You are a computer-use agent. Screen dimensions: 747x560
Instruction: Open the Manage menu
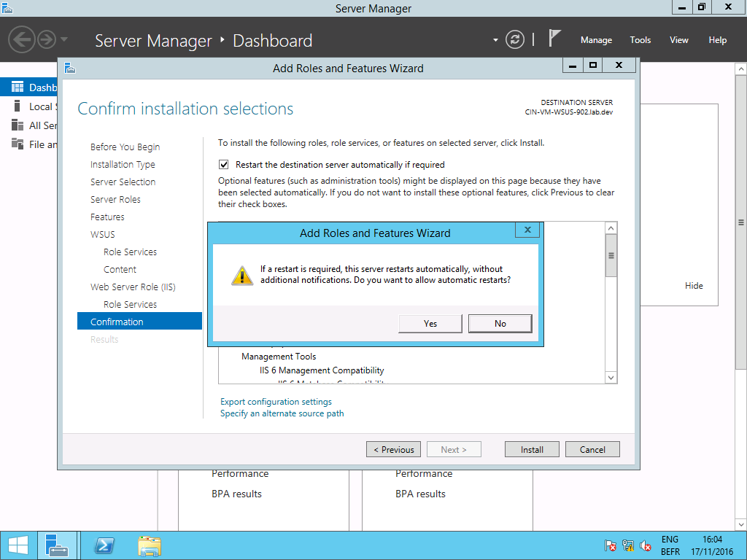click(x=596, y=40)
